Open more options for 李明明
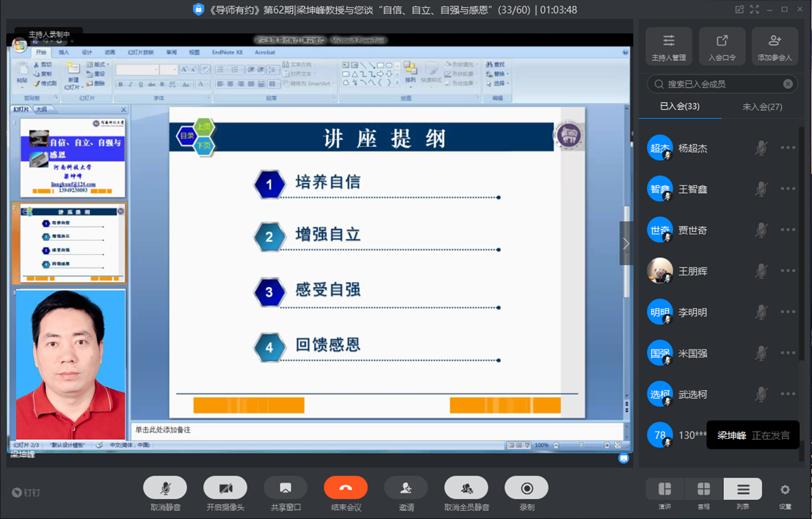 pyautogui.click(x=788, y=312)
